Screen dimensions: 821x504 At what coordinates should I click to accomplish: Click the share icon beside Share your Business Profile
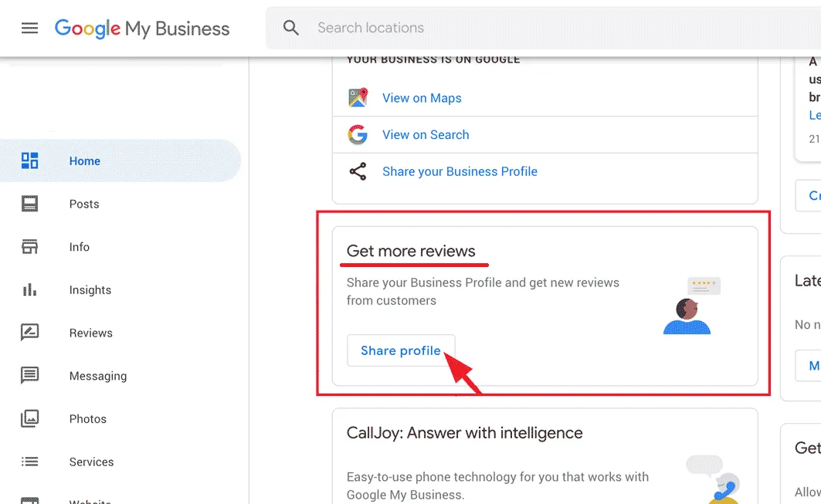click(358, 171)
